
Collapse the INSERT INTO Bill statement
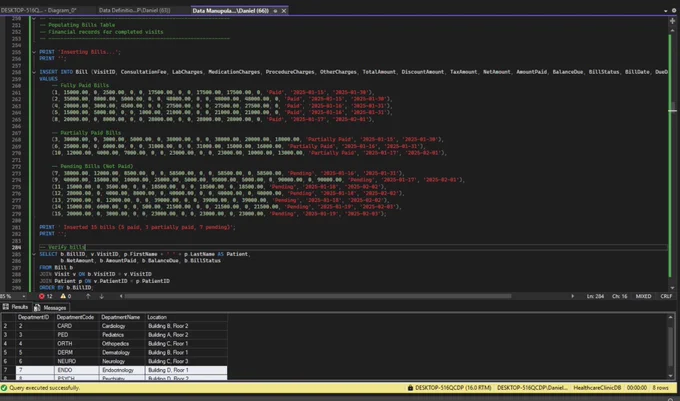tap(34, 72)
